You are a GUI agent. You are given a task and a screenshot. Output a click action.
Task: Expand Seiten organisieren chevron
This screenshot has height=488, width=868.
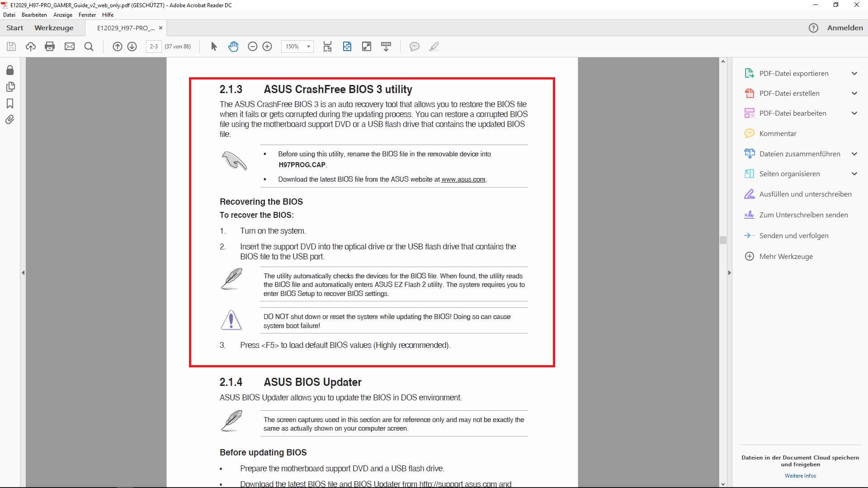(x=854, y=174)
